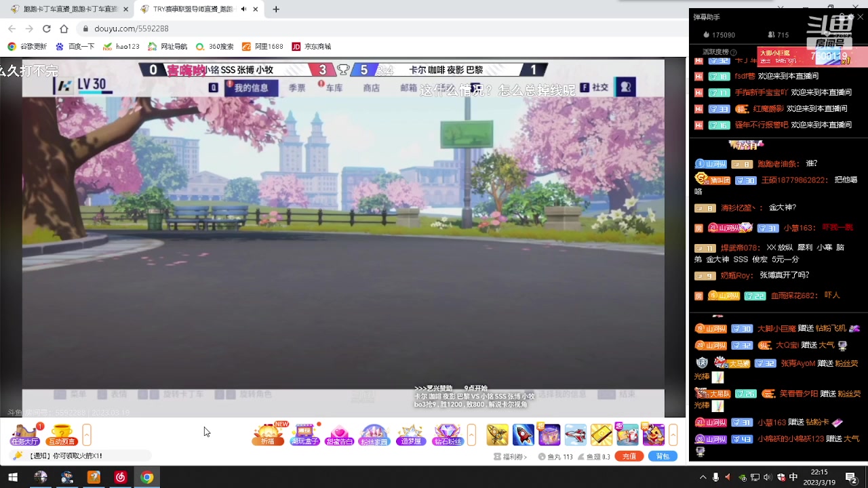Select the 我的信息 game menu tab

[251, 88]
